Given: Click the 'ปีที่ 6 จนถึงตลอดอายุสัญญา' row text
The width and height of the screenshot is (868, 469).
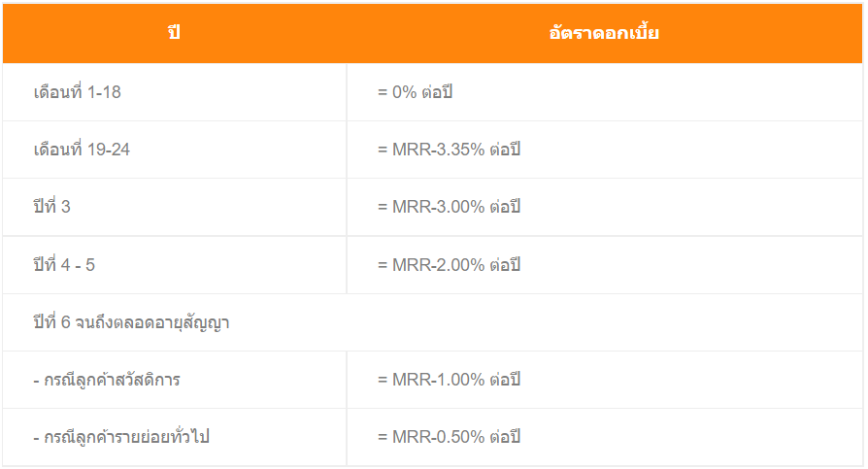Looking at the screenshot, I should point(131,322).
